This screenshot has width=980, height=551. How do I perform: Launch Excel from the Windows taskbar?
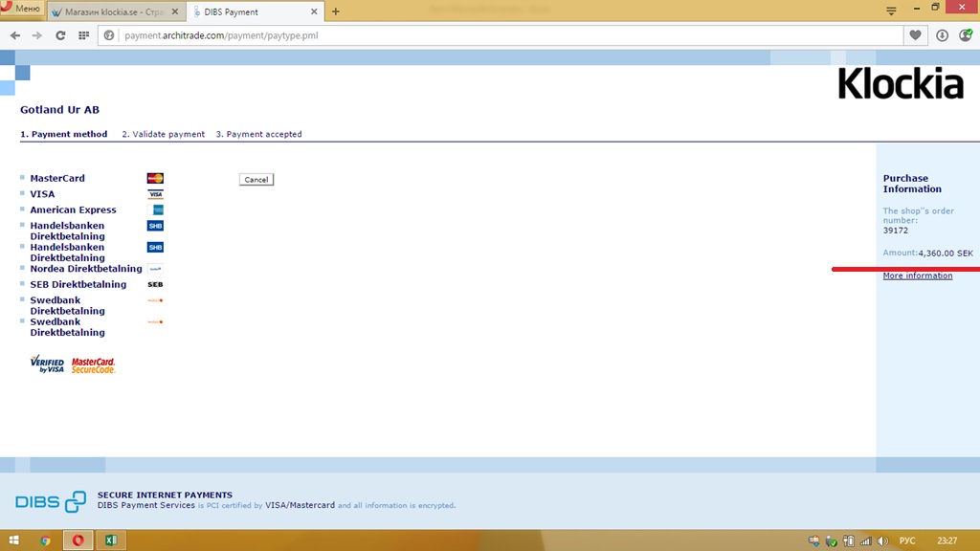tap(110, 540)
